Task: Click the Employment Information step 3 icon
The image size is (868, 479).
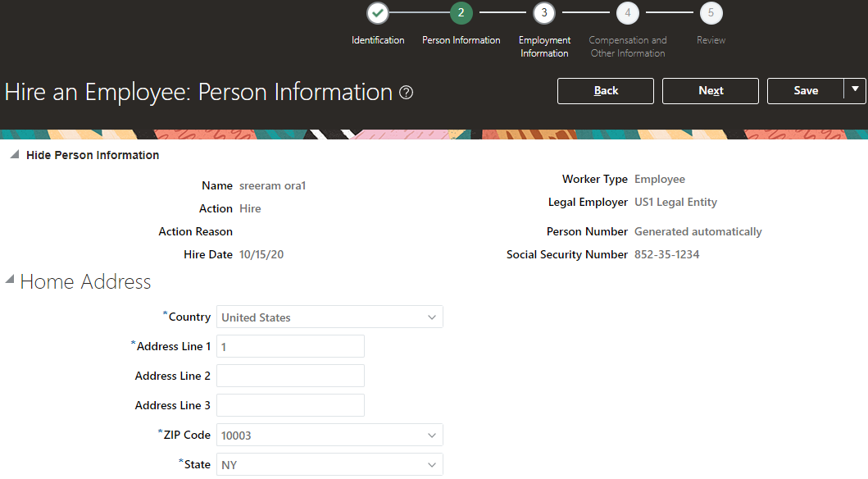Action: (544, 13)
